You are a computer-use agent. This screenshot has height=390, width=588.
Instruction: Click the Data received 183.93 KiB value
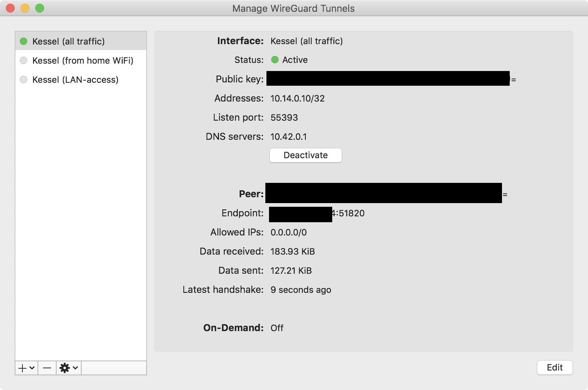293,252
